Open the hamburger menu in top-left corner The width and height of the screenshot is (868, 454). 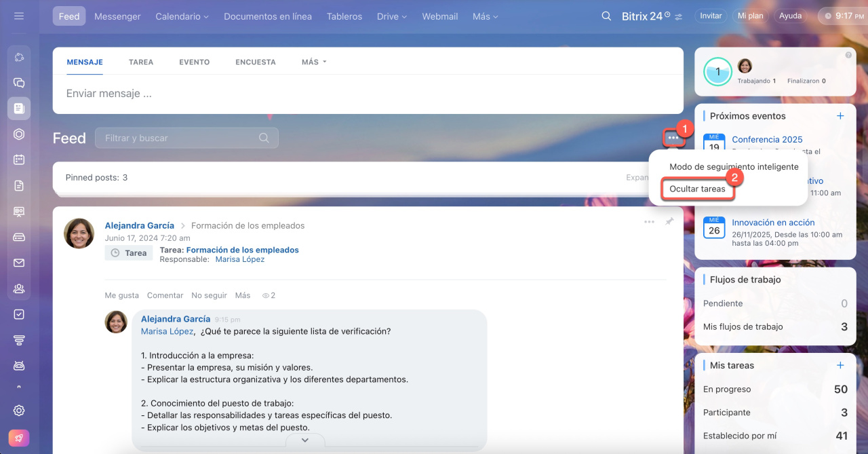click(19, 16)
